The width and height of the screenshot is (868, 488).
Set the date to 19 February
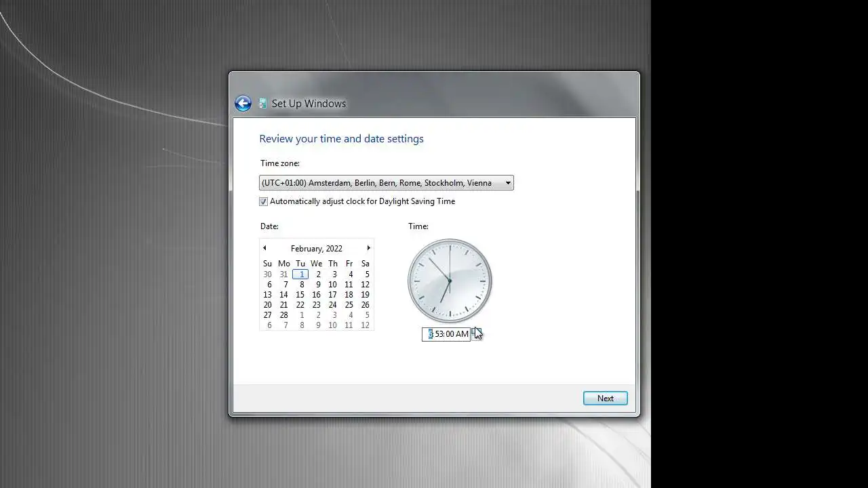point(366,295)
